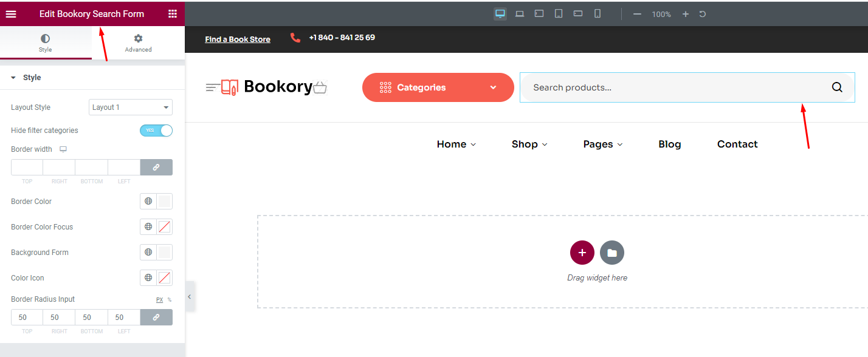868x357 pixels.
Task: Click the search magnifier icon
Action: point(837,87)
